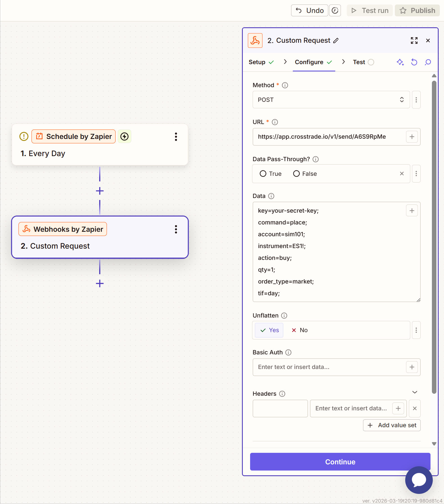Image resolution: width=444 pixels, height=504 pixels.
Task: Show info tooltip for Basic Auth
Action: (x=288, y=352)
